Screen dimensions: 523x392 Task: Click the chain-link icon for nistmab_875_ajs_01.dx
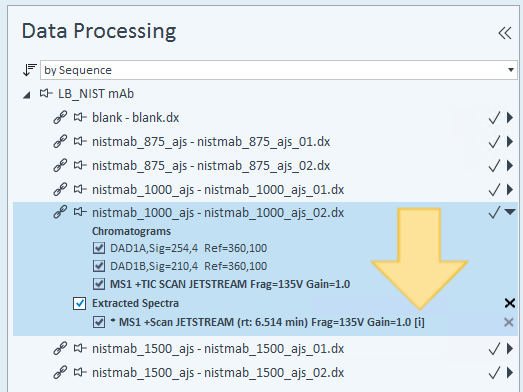(x=60, y=141)
